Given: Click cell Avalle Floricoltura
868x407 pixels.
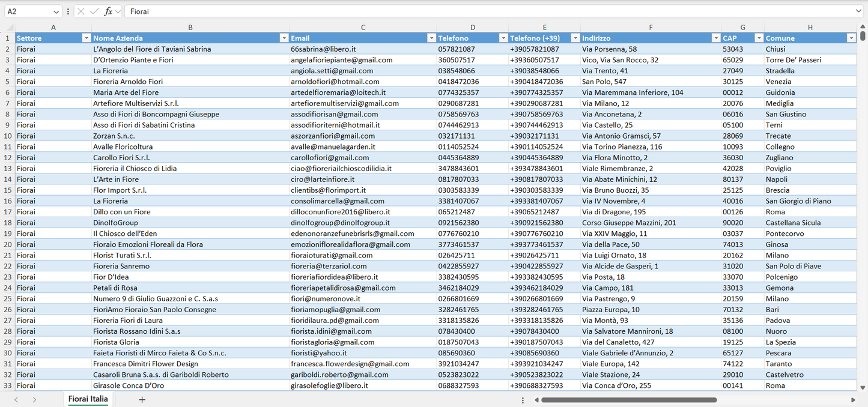Looking at the screenshot, I should (x=190, y=146).
